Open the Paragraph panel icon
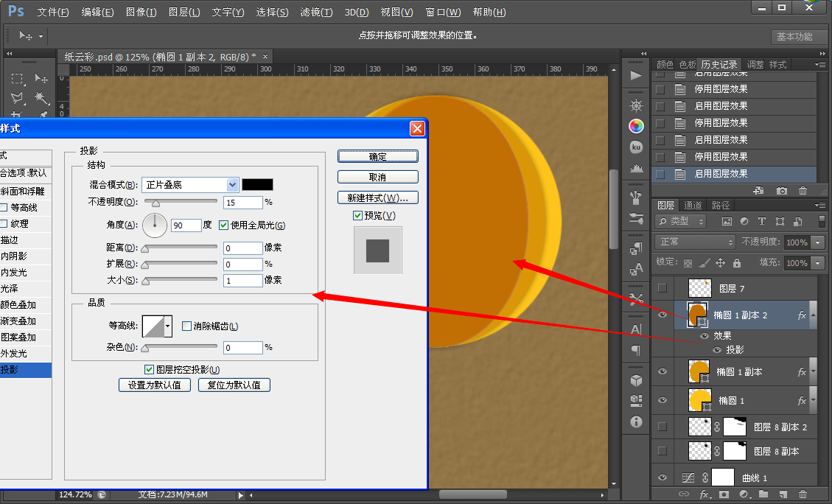 pos(636,350)
